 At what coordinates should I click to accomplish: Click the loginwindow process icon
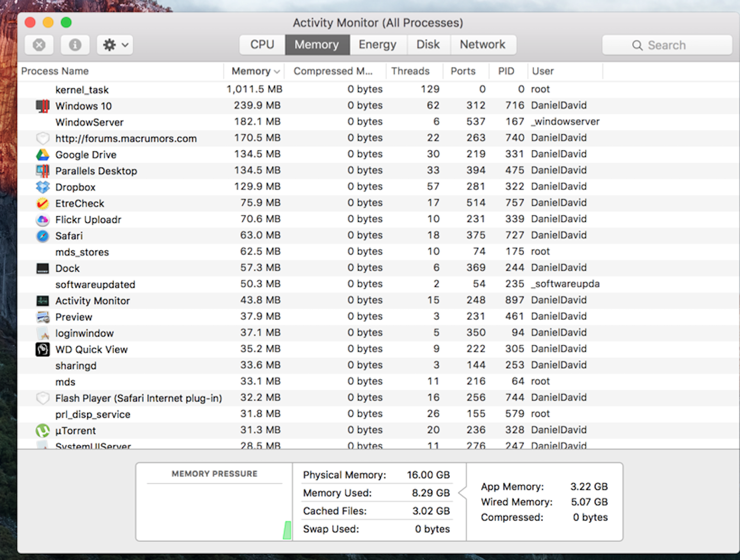point(43,333)
